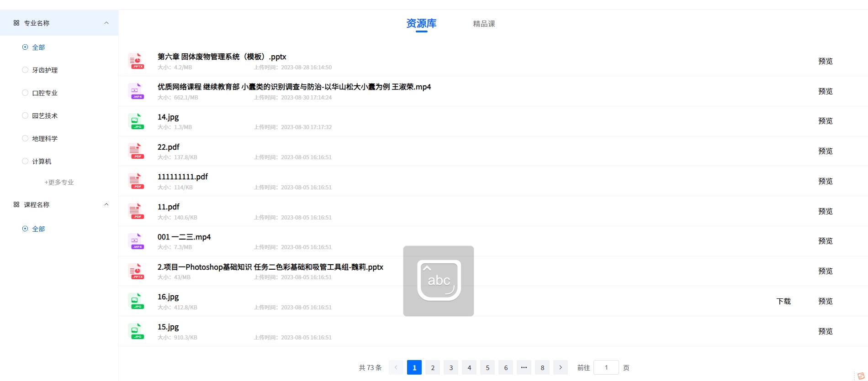
Task: Collapse the 专业名称 section chevron
Action: (x=106, y=23)
